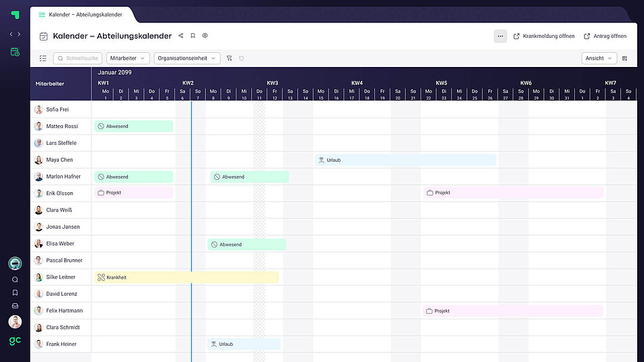
Task: Toggle the grid view icon at far right
Action: click(x=625, y=58)
